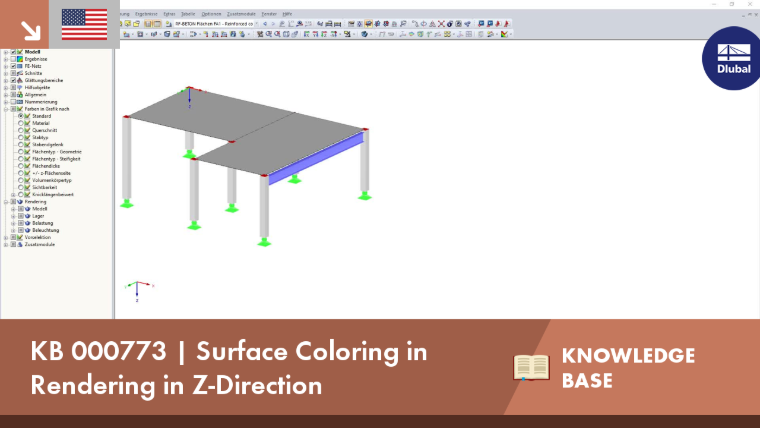Click the KB 000773 article title

(229, 368)
